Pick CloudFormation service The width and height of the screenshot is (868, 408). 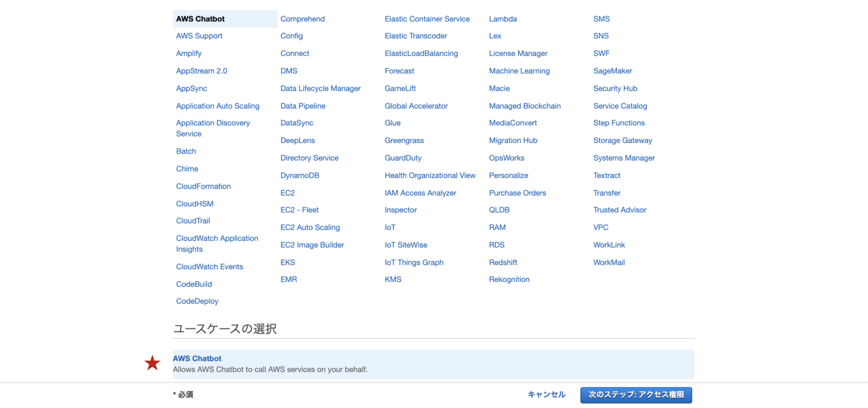203,186
